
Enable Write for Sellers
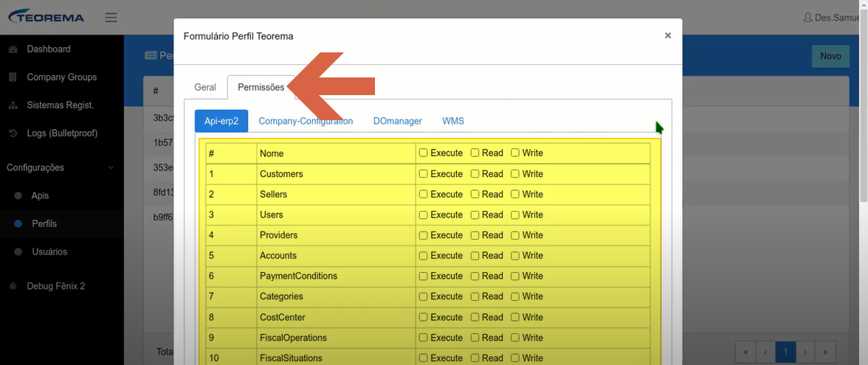515,194
